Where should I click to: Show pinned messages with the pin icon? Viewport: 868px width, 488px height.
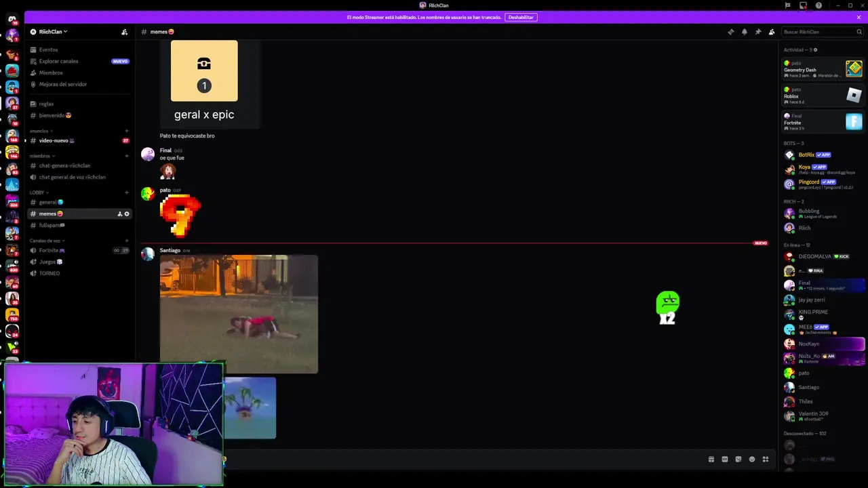pos(757,32)
